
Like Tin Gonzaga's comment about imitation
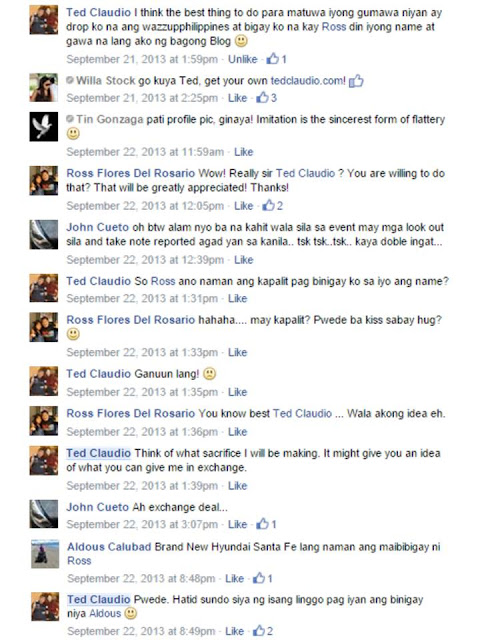(244, 152)
